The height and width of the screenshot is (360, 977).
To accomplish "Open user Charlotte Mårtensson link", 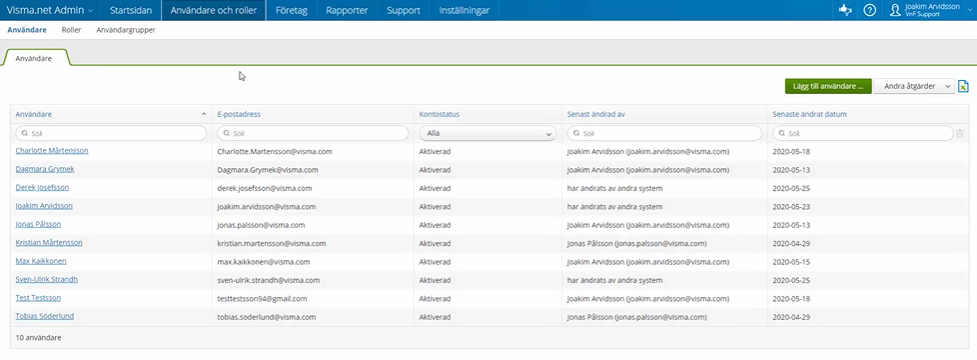I will pyautogui.click(x=52, y=151).
